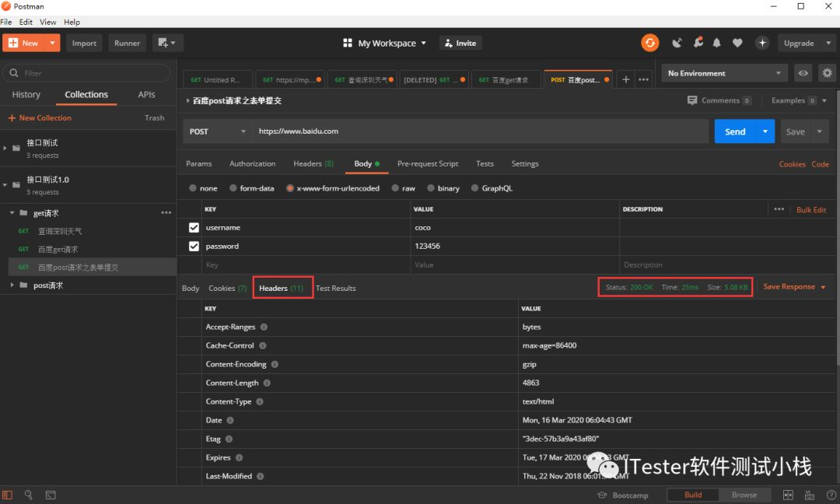Click the heart icon in header
Screen dimensions: 840x504
point(737,43)
